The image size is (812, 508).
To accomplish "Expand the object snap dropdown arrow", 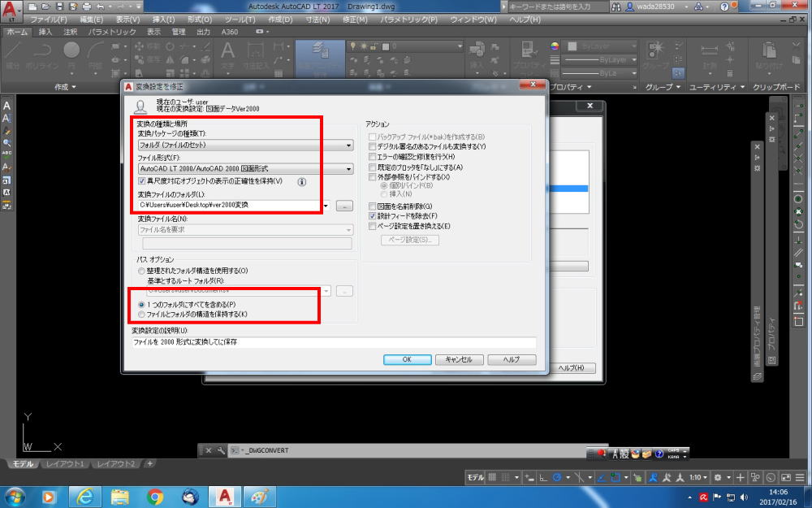I will coord(626,477).
